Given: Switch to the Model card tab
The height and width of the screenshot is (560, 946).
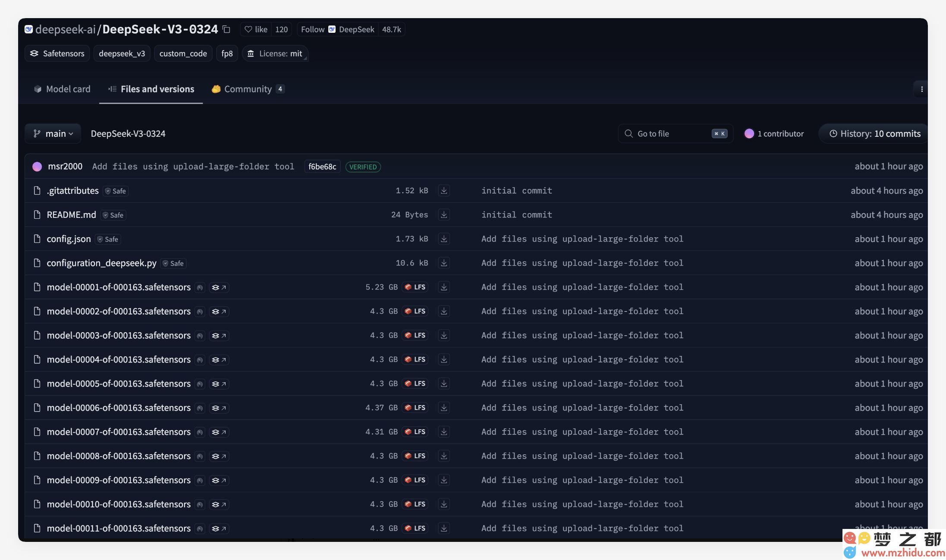Looking at the screenshot, I should click(x=62, y=89).
